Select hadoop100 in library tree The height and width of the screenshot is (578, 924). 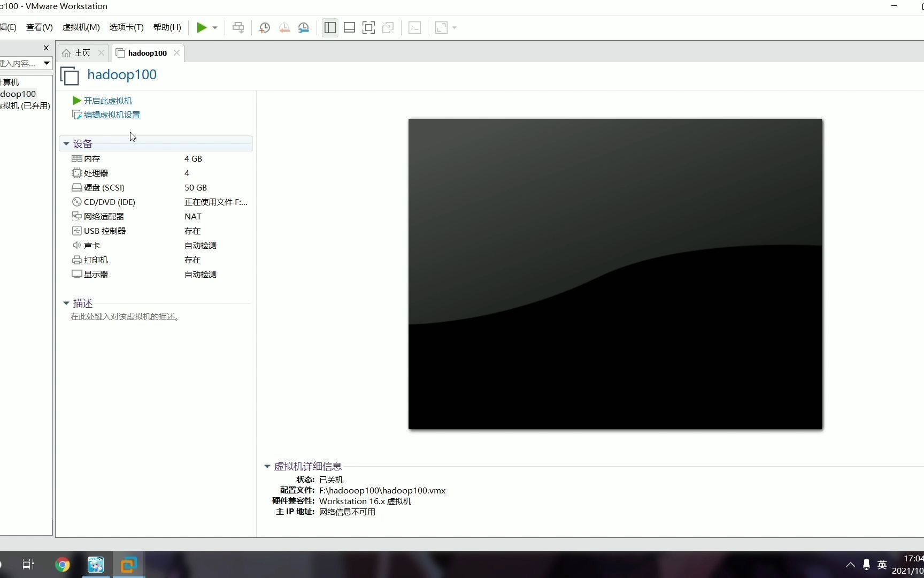tap(18, 94)
